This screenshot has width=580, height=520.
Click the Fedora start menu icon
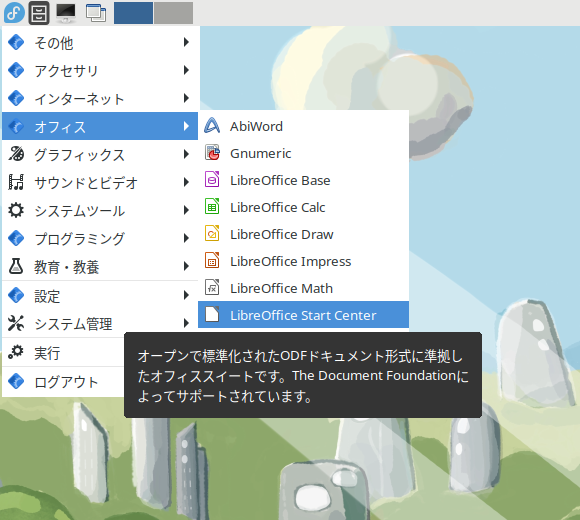coord(14,13)
